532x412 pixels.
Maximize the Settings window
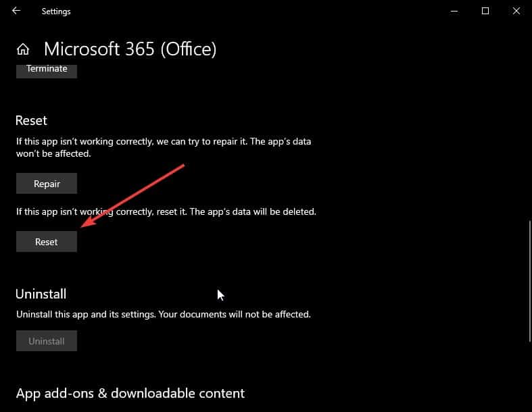pos(485,11)
